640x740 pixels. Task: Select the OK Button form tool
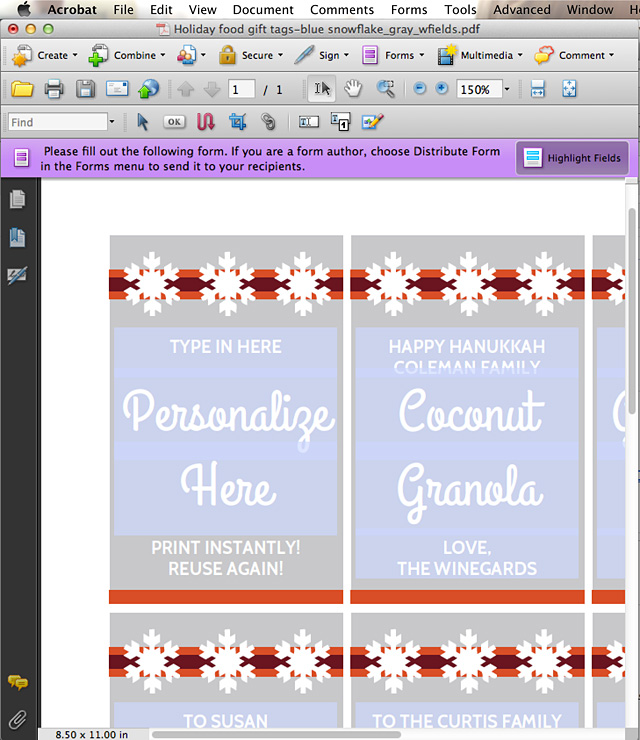click(x=174, y=122)
